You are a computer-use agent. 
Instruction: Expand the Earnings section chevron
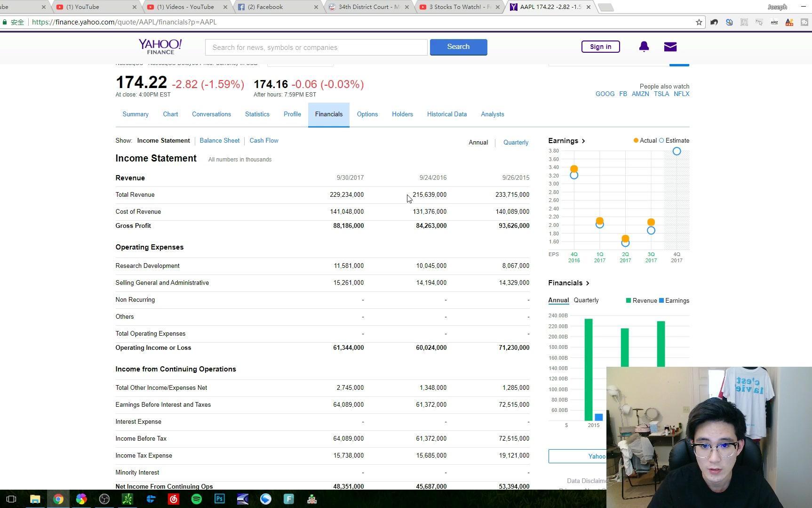(x=583, y=141)
